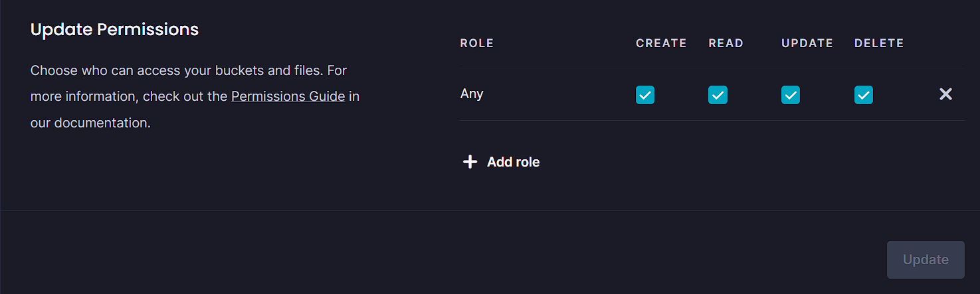
Task: Uncheck Update permission for Any role
Action: pyautogui.click(x=791, y=95)
